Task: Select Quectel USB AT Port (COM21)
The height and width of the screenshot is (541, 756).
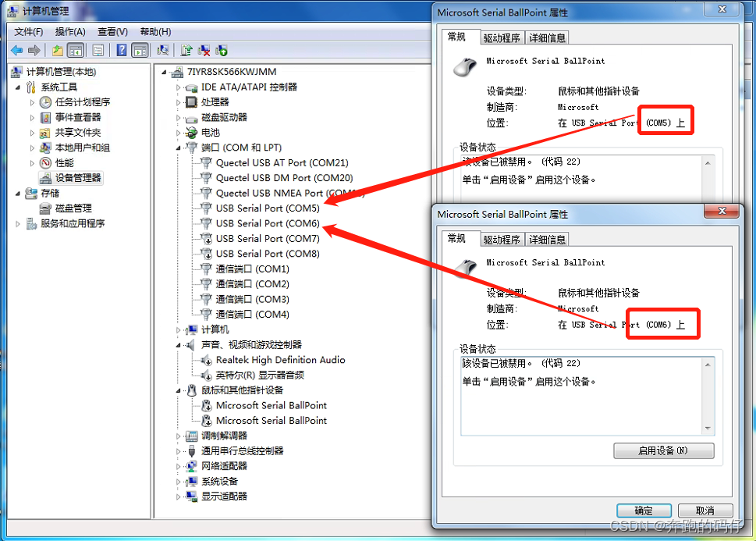Action: click(282, 162)
